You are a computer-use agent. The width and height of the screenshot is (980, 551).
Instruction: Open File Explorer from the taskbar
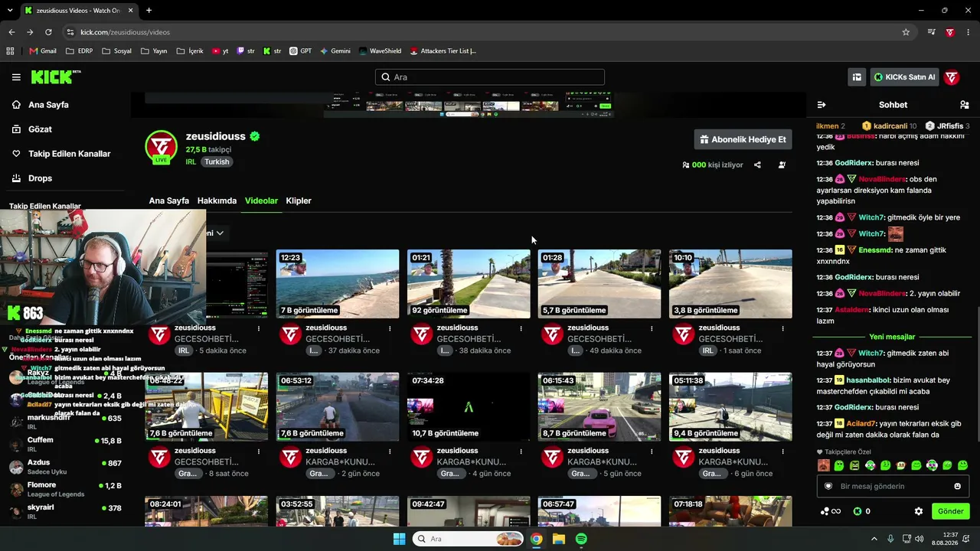(559, 539)
